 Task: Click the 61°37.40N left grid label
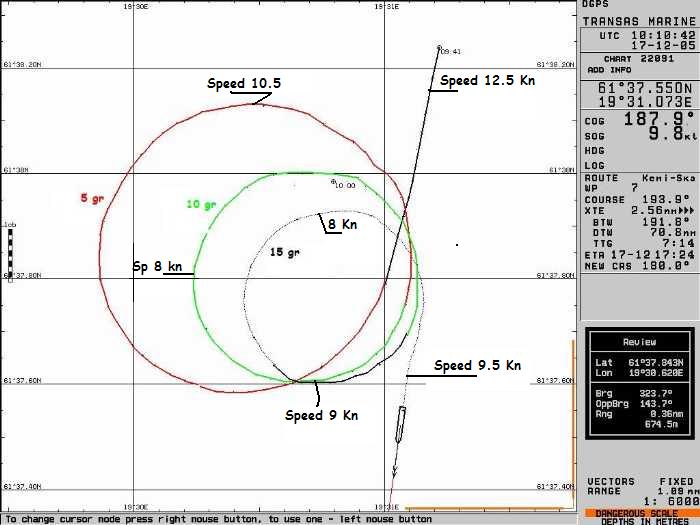[22, 486]
